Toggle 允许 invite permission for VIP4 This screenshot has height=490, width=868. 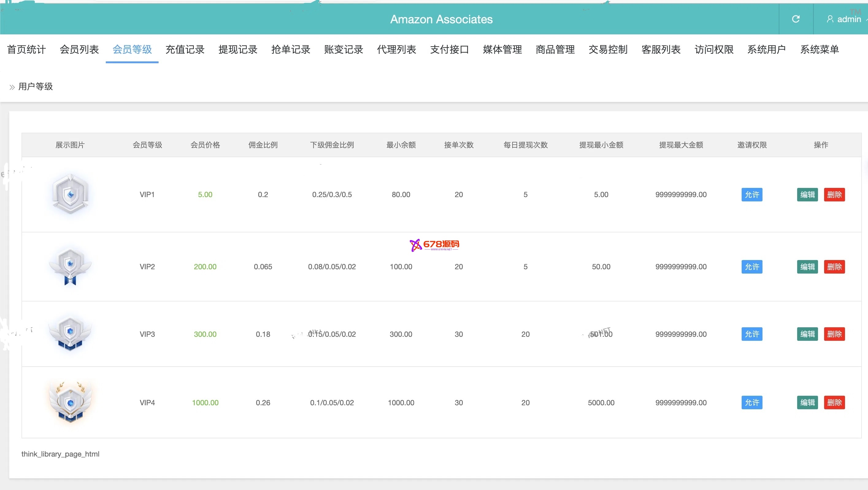tap(751, 402)
